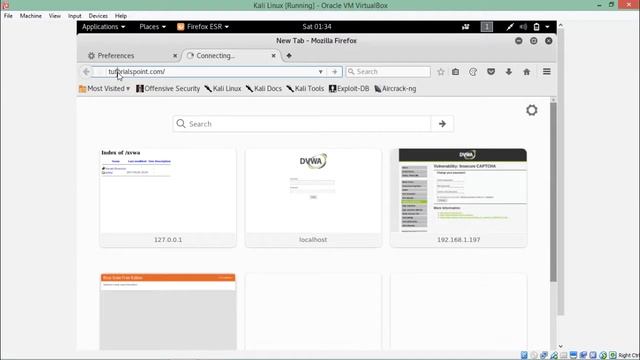
Task: Bookmark this page with the star icon
Action: click(x=440, y=72)
